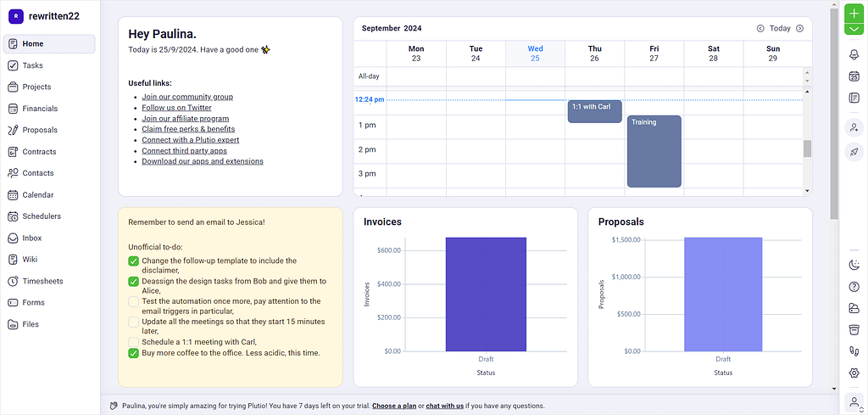Expand the green chevron under the plus button

(854, 29)
